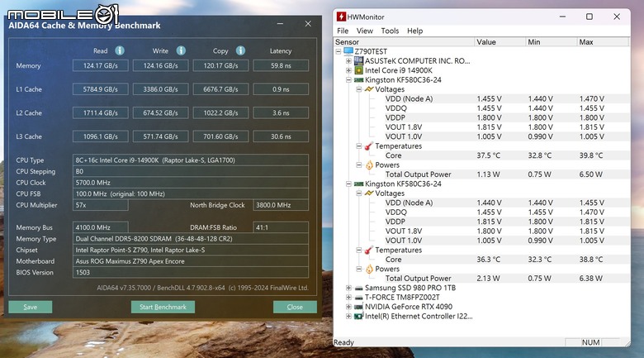Click Save in AIDA64 benchmark window
The image size is (644, 358).
[x=31, y=307]
